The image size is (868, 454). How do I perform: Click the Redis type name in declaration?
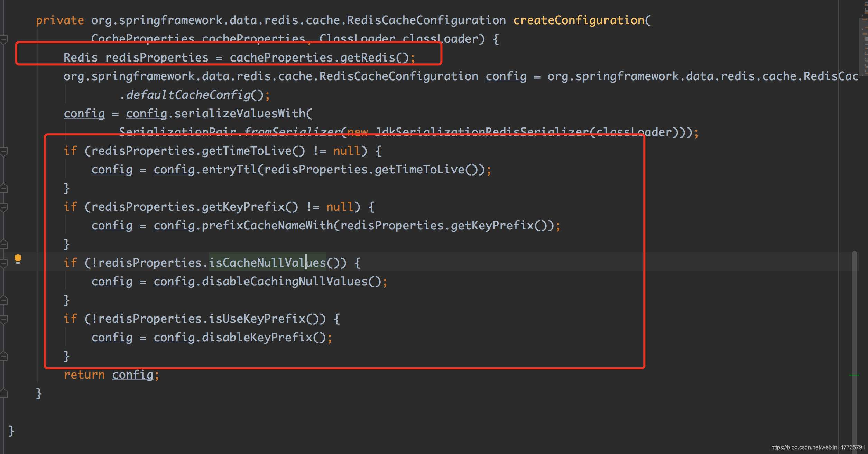[81, 57]
